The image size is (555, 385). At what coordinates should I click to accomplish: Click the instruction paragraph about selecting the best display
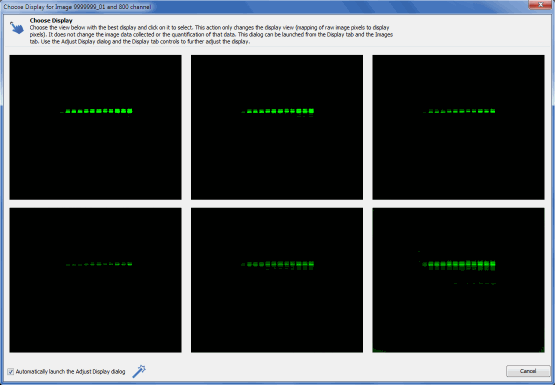pyautogui.click(x=211, y=34)
